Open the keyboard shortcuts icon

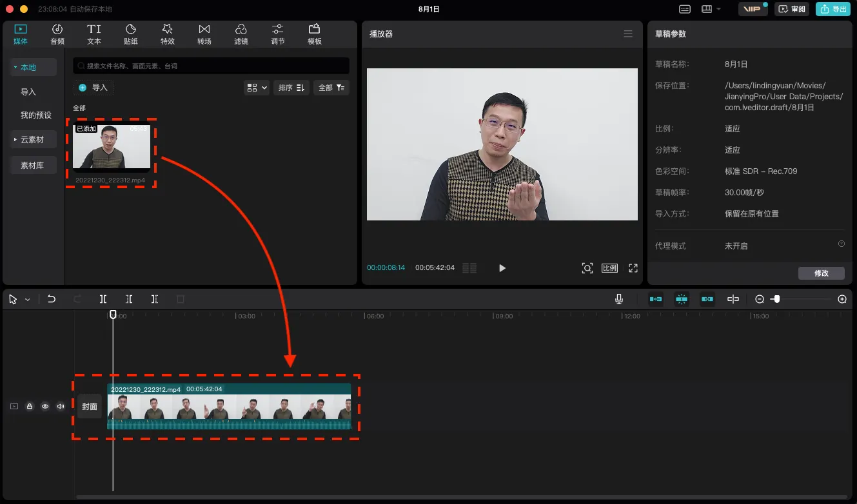point(685,9)
